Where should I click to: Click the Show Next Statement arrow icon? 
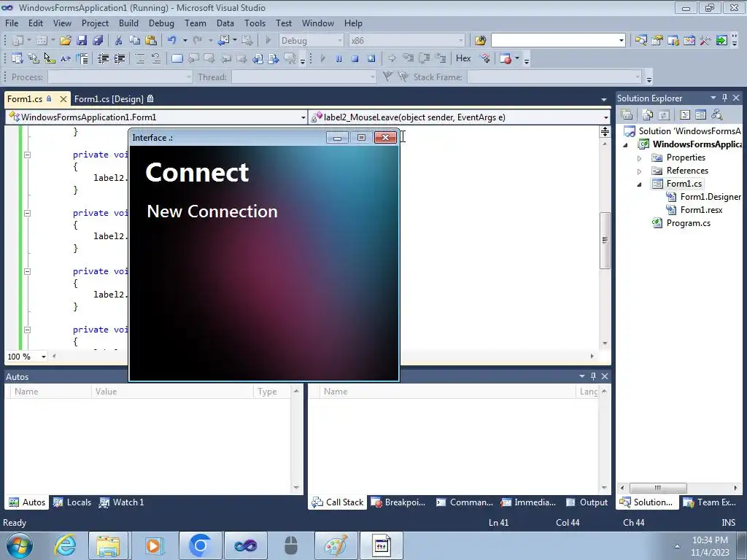tap(392, 58)
